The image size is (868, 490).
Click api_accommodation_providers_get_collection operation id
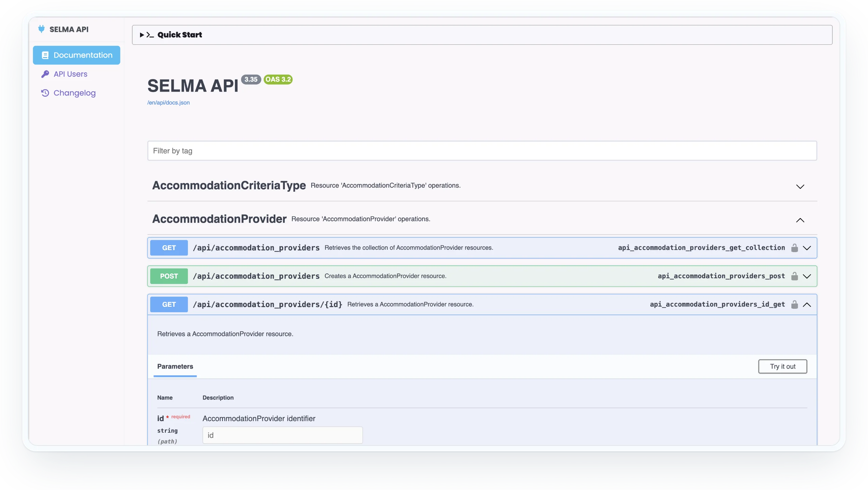pos(702,248)
